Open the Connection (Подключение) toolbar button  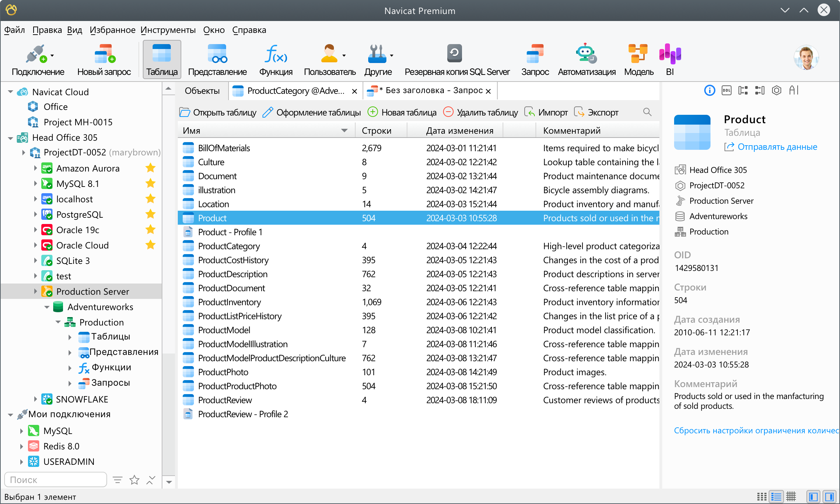pyautogui.click(x=38, y=59)
